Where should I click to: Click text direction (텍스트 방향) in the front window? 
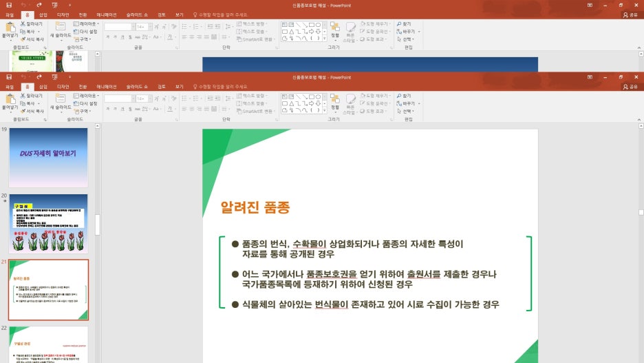(x=251, y=96)
